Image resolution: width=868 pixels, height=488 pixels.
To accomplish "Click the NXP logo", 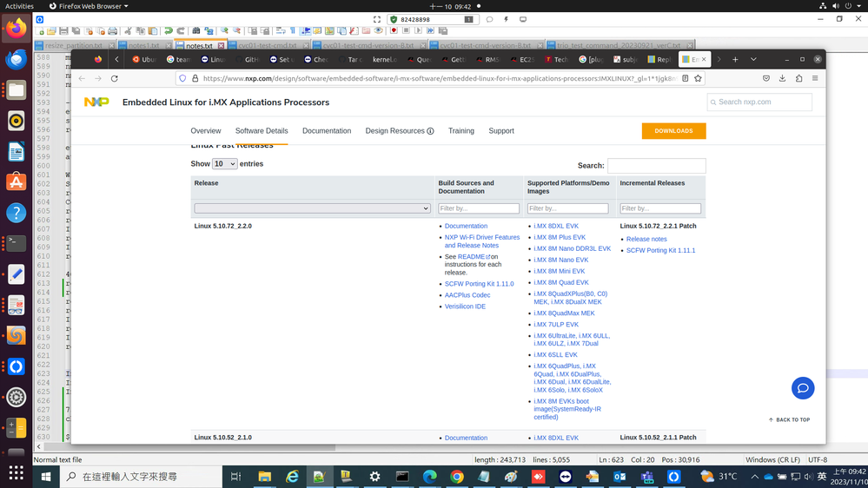I will [x=96, y=102].
